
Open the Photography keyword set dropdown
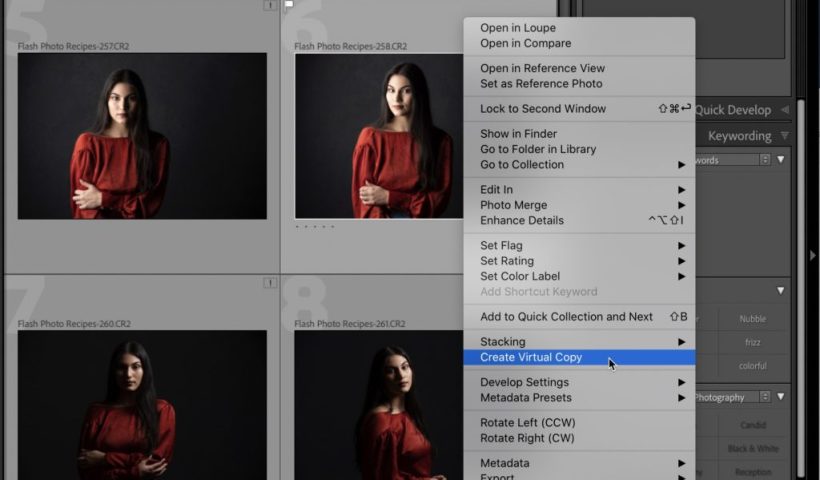click(765, 397)
